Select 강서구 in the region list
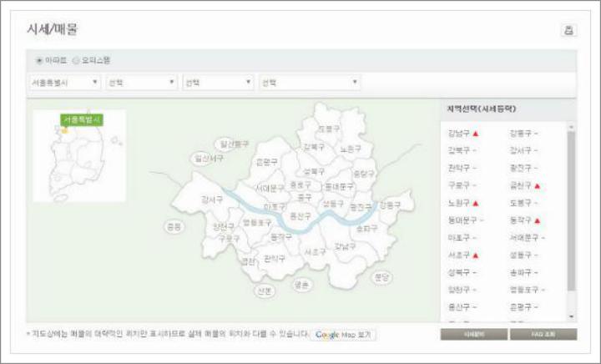 (520, 150)
